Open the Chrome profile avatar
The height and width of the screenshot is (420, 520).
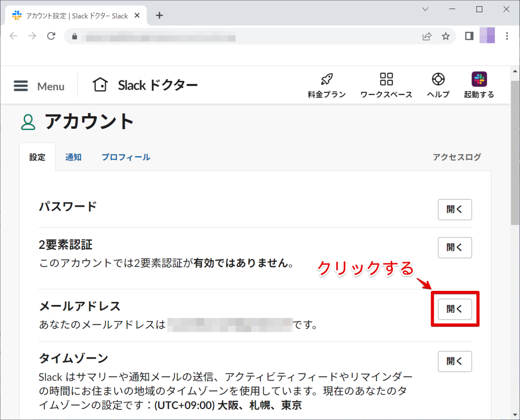point(487,35)
